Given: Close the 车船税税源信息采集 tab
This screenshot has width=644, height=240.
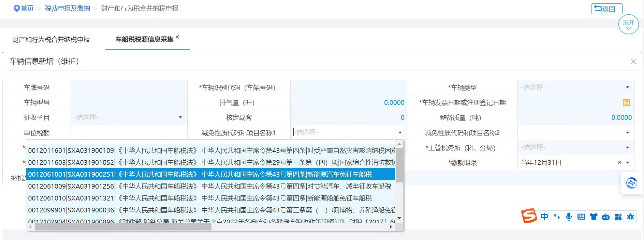Looking at the screenshot, I should coord(177,37).
